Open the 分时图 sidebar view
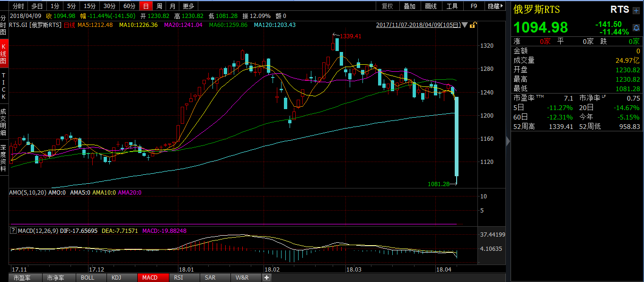 click(4, 25)
